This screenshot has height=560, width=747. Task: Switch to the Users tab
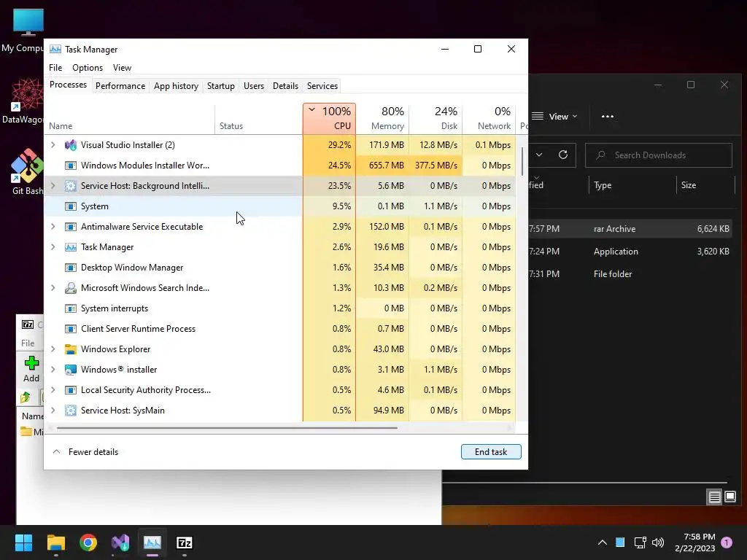pyautogui.click(x=253, y=86)
